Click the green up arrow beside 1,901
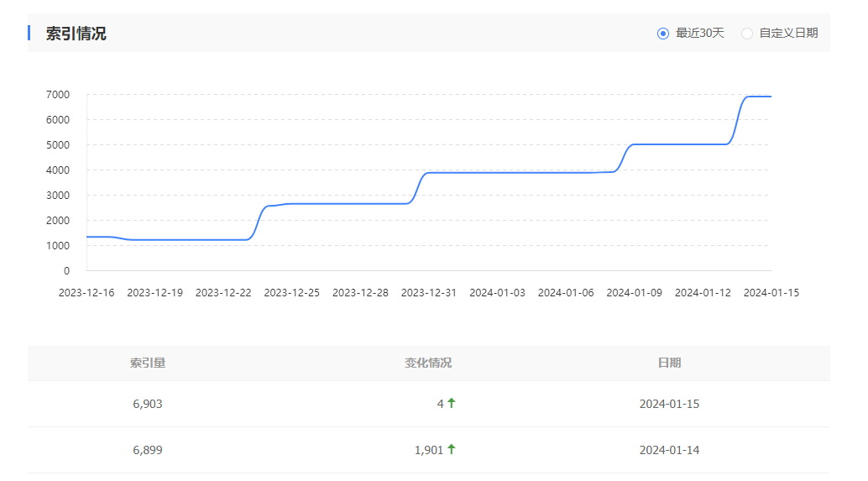The height and width of the screenshot is (481, 868). (x=452, y=449)
